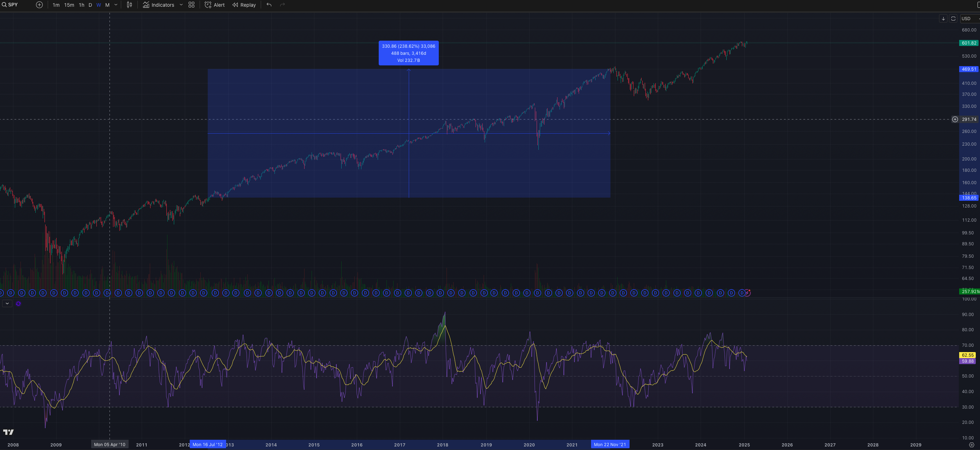Switch to the Weekly timeframe

(99, 5)
